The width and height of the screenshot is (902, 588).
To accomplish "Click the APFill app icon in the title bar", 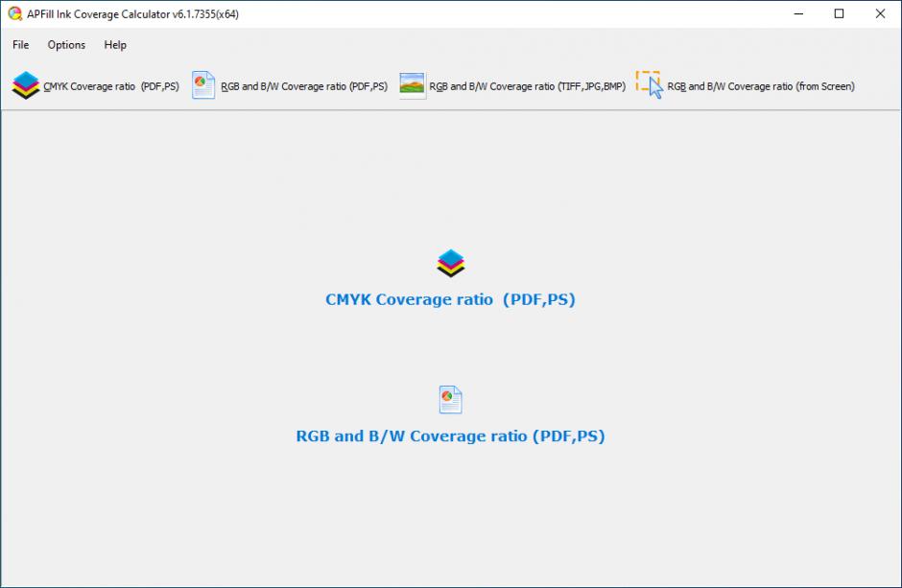I will pos(15,13).
